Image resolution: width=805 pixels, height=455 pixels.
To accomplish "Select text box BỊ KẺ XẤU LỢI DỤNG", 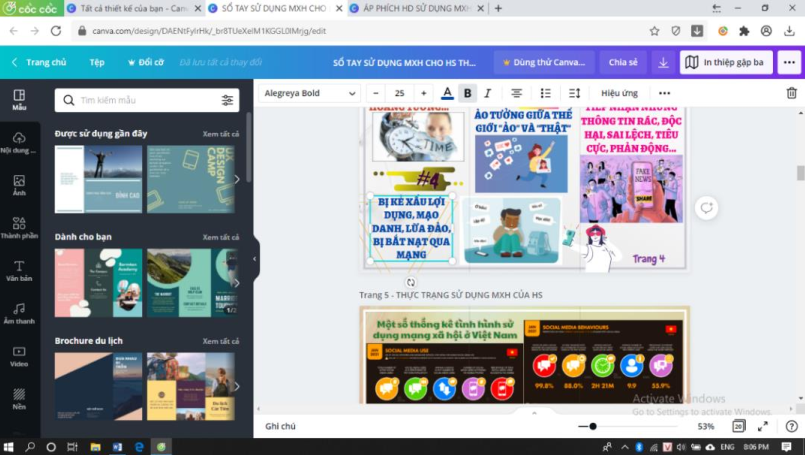I will pos(411,228).
